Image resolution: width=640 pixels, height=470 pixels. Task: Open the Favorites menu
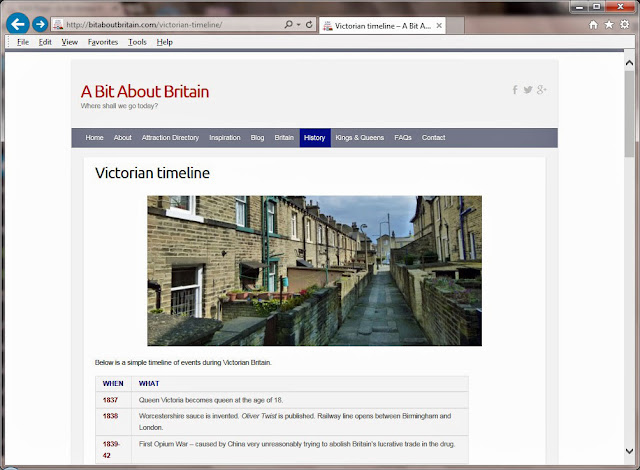(x=103, y=42)
